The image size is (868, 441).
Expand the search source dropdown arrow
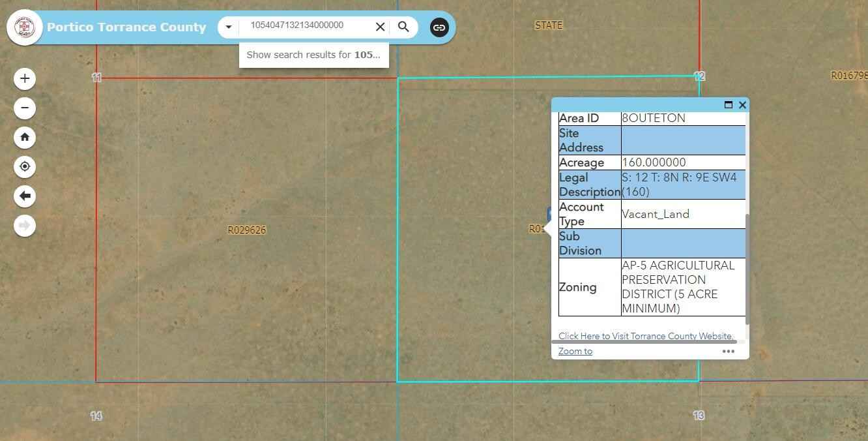click(229, 27)
